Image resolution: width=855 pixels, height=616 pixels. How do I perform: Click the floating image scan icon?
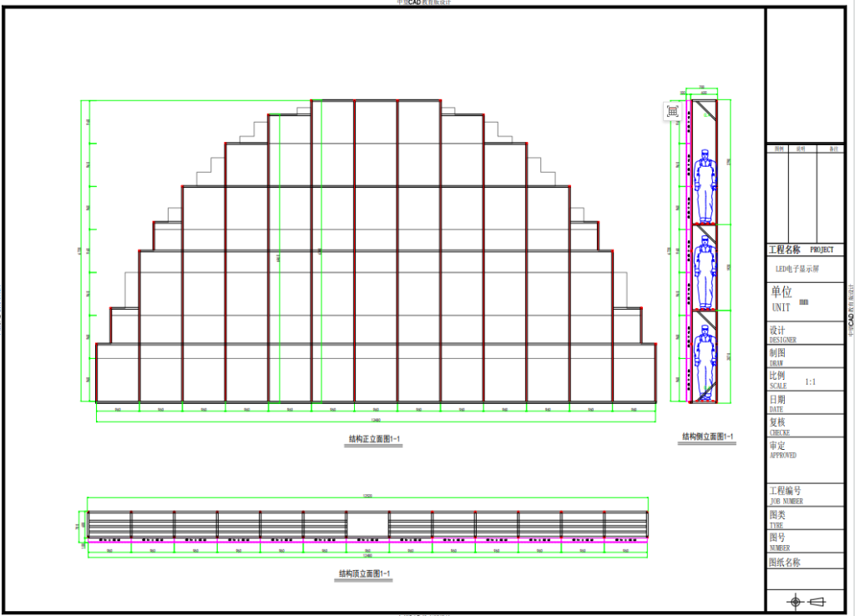[x=673, y=112]
